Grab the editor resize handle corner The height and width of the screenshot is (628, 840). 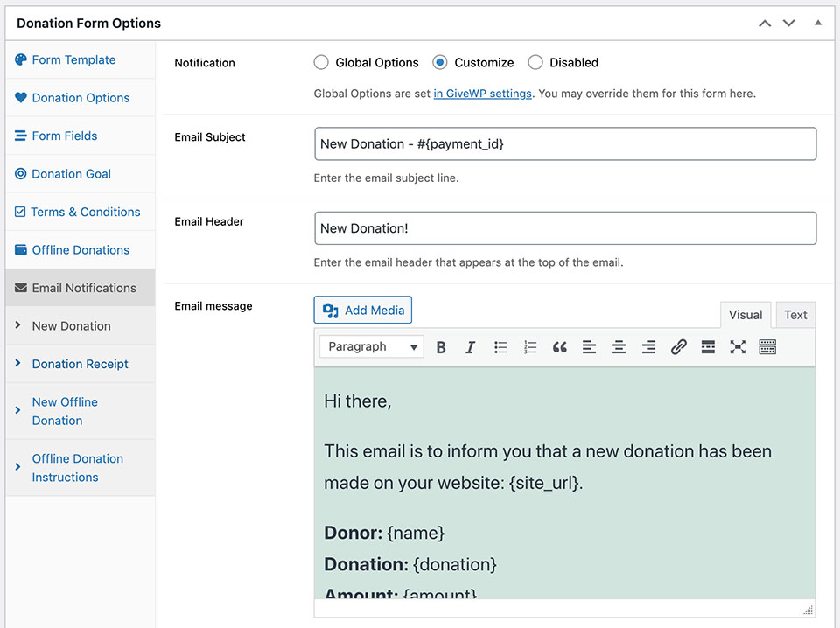tap(808, 610)
